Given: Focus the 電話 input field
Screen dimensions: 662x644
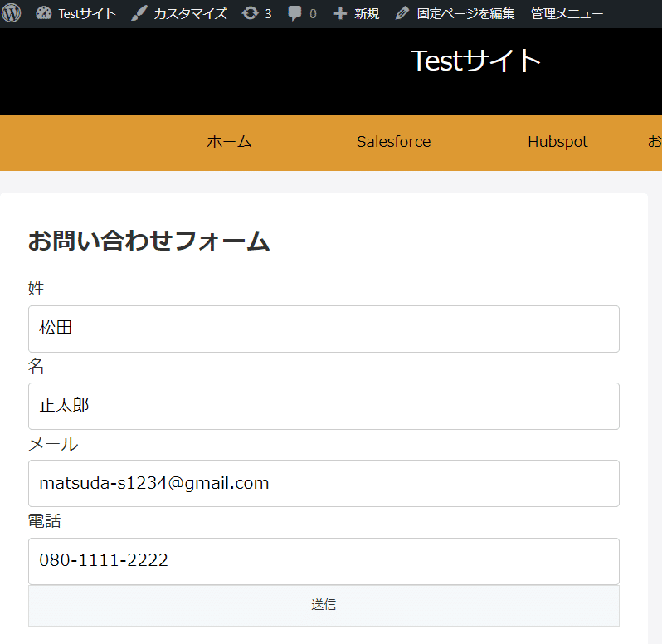Looking at the screenshot, I should coord(324,561).
